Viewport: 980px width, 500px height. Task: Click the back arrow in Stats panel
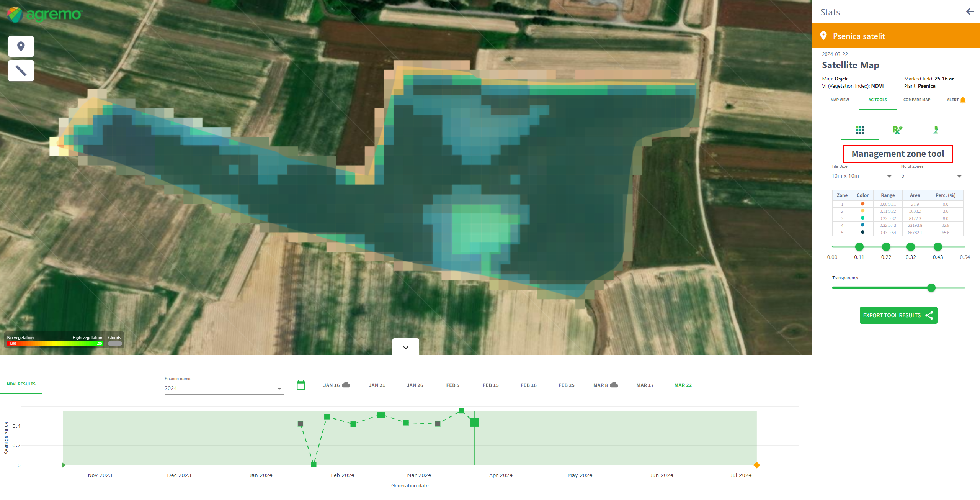coord(970,11)
